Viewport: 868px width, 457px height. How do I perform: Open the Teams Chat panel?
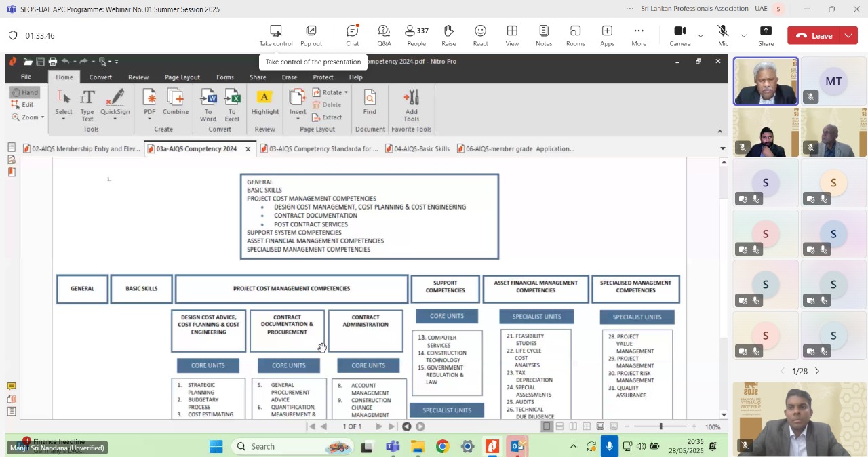pyautogui.click(x=352, y=35)
